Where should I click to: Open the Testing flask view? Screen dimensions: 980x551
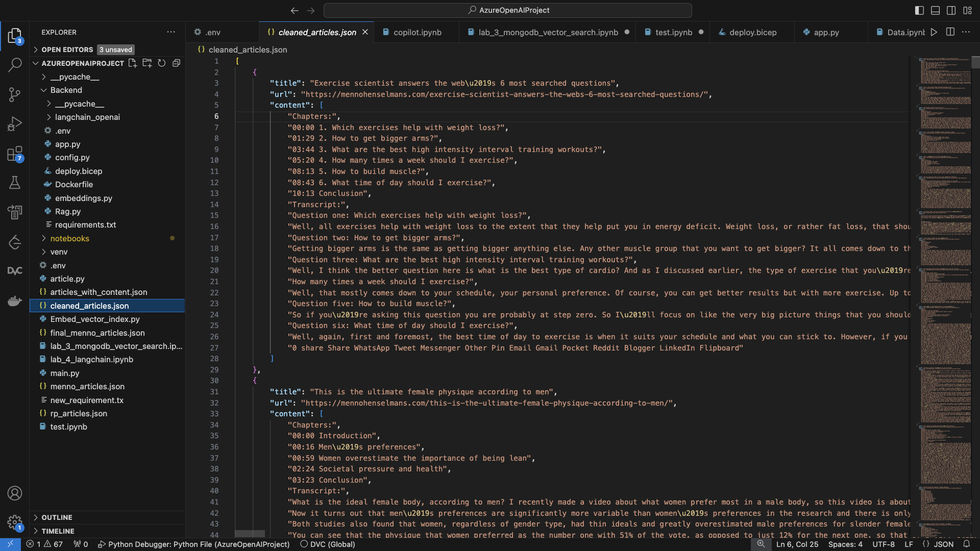click(15, 183)
